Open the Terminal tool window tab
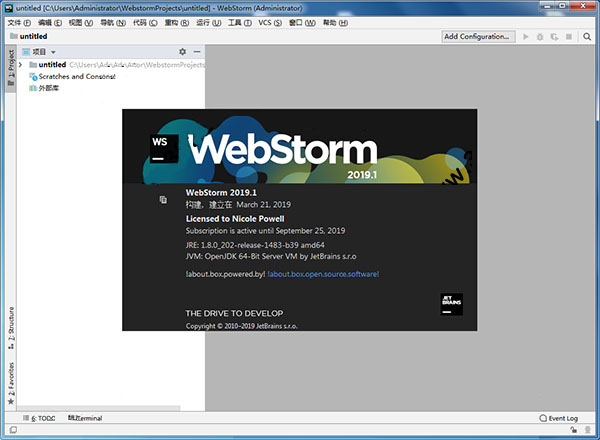The width and height of the screenshot is (600, 440). (x=85, y=418)
